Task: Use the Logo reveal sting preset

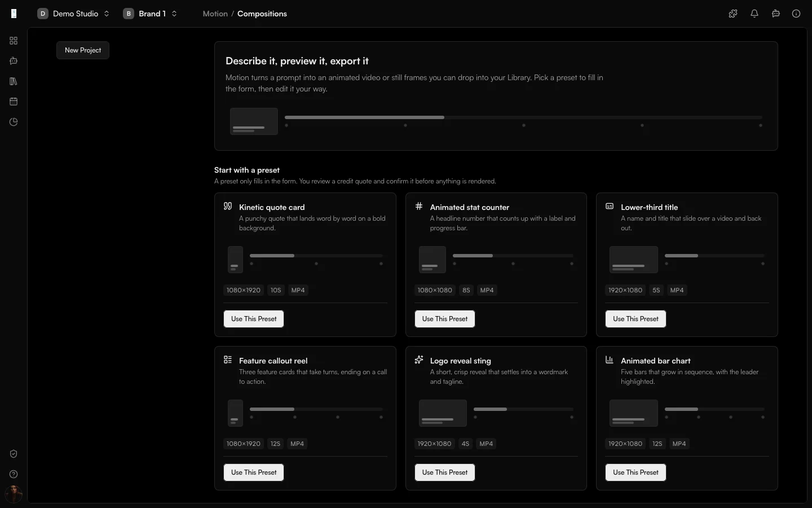Action: 445,472
